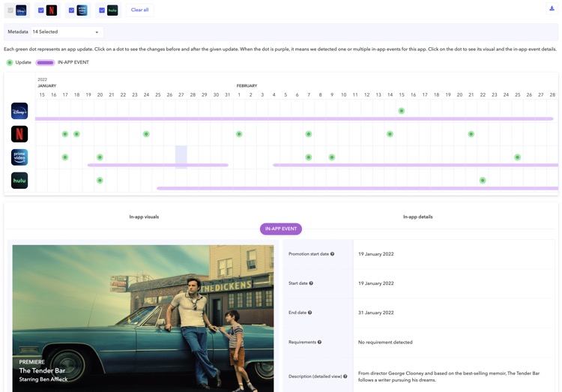The image size is (562, 392).
Task: Open Prime Video update dot on February 7
Action: pos(309,157)
